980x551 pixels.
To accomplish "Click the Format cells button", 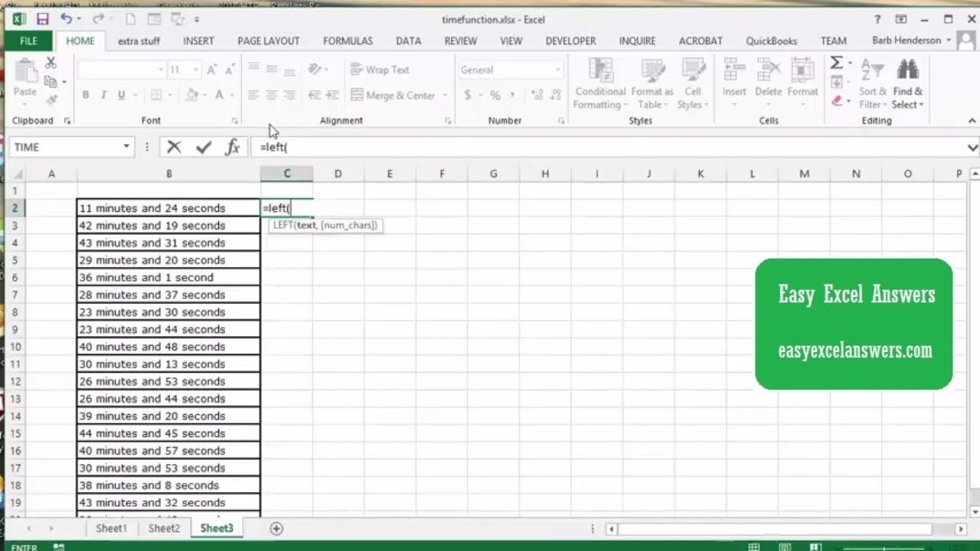I will tap(802, 83).
